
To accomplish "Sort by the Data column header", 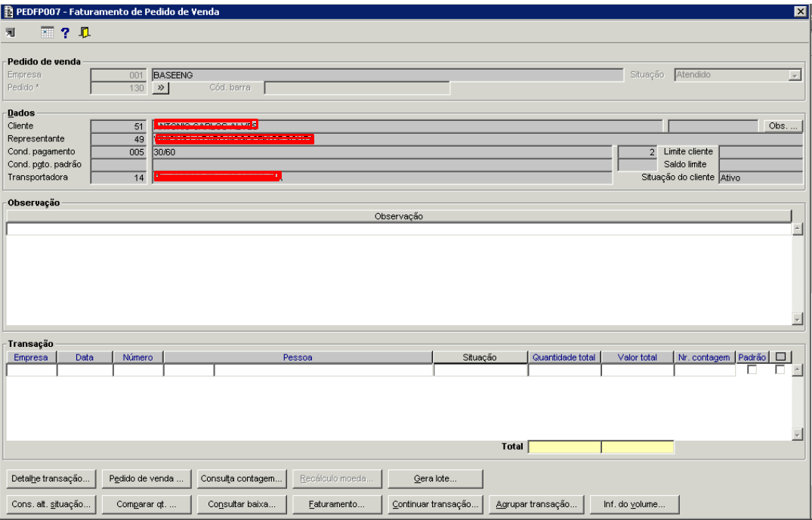I will pyautogui.click(x=85, y=357).
